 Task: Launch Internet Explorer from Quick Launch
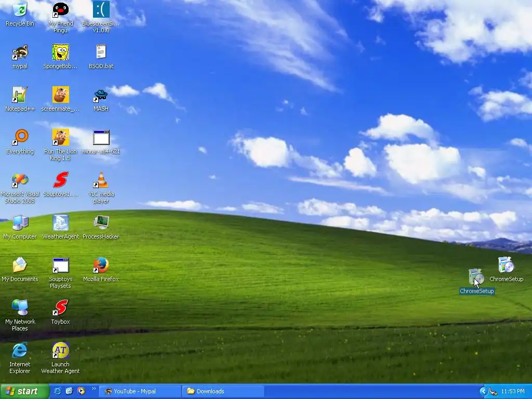click(57, 391)
